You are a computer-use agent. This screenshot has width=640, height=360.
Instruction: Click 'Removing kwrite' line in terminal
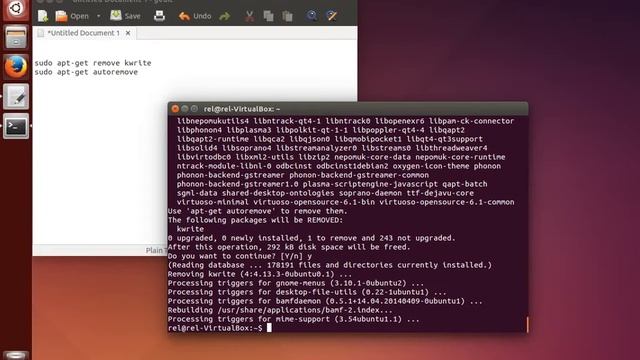(x=260, y=274)
